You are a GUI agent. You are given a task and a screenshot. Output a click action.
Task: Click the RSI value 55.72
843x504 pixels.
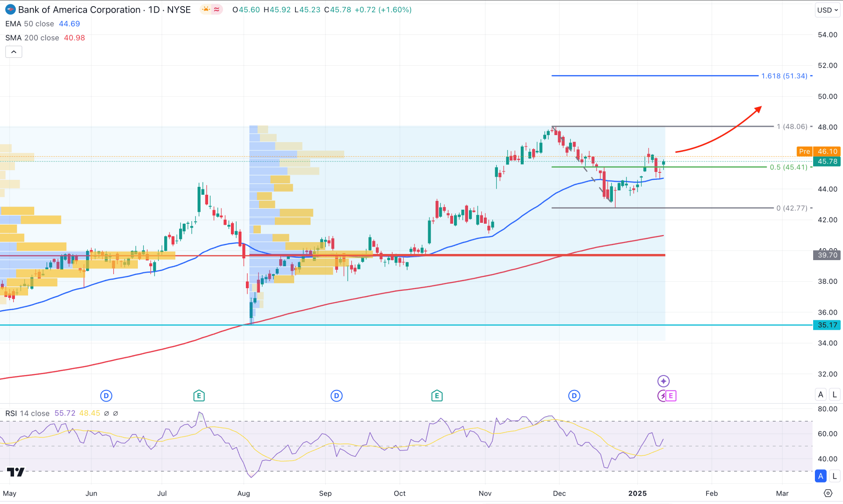pos(65,413)
